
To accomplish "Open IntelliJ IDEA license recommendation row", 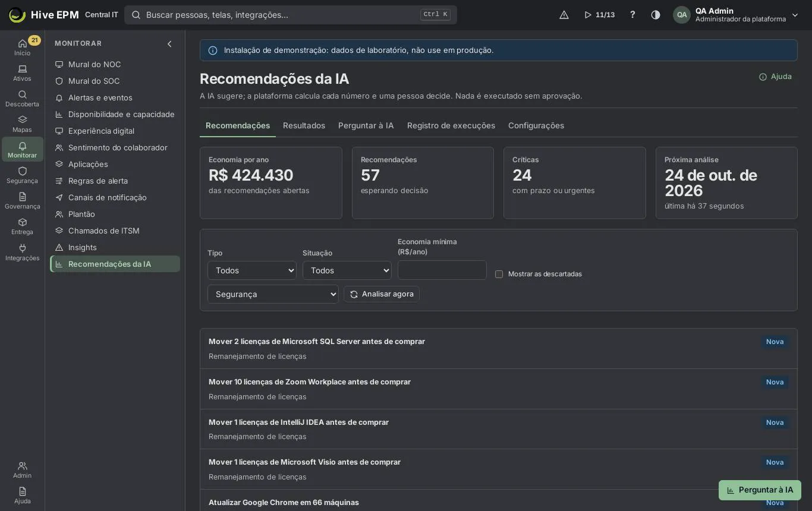I will (499, 429).
